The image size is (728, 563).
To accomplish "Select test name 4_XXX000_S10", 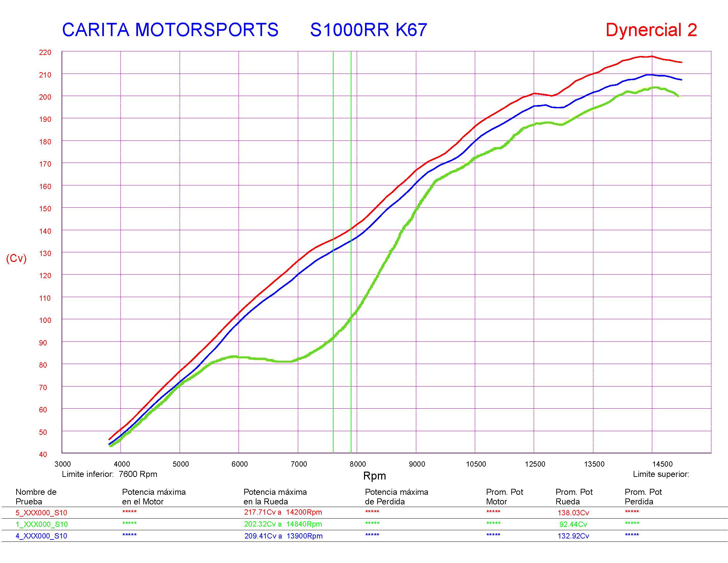I will pyautogui.click(x=41, y=536).
